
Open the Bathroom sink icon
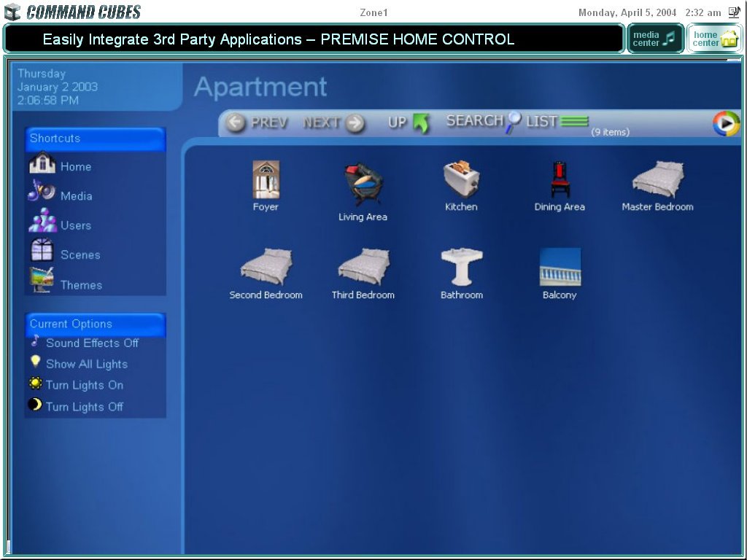(461, 268)
